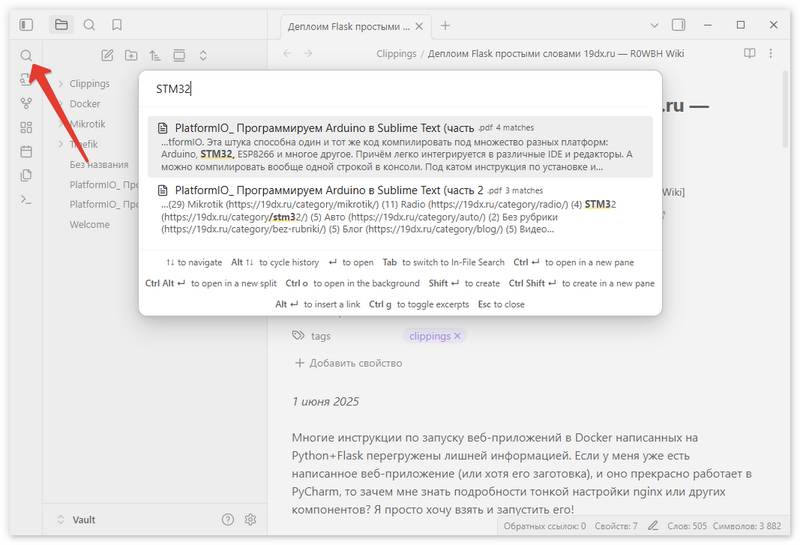800x545 pixels.
Task: Create a new note icon
Action: pos(107,55)
